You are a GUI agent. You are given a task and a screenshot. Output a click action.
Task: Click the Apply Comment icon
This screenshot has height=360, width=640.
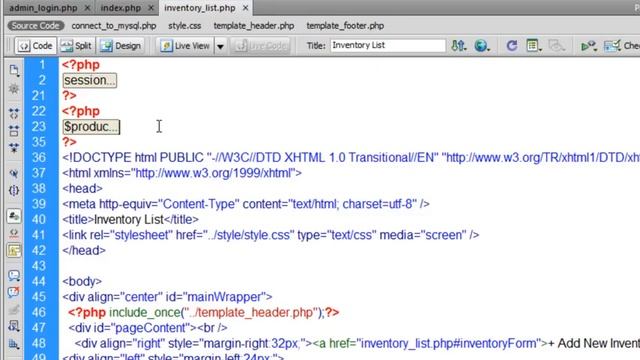point(14,276)
